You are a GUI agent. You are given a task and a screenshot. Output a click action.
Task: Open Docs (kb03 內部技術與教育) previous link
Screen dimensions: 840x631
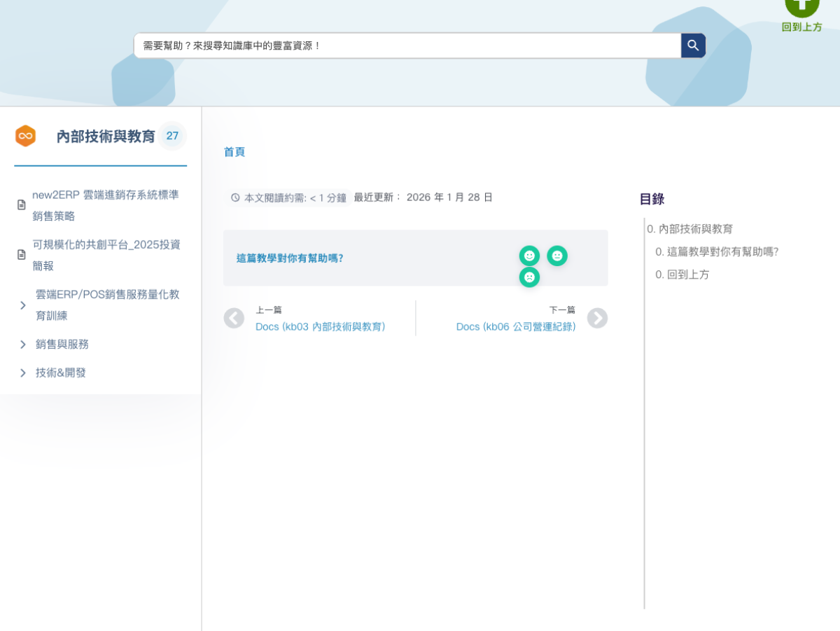tap(320, 327)
